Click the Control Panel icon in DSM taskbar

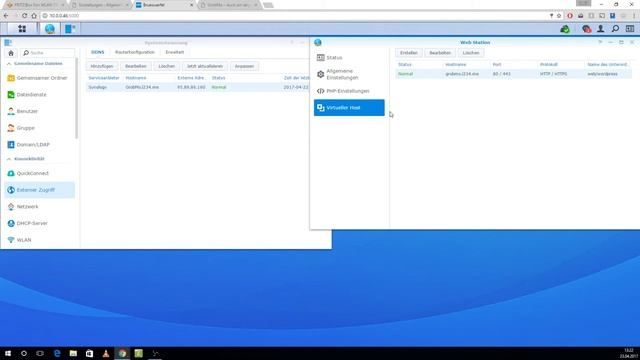tap(70, 29)
